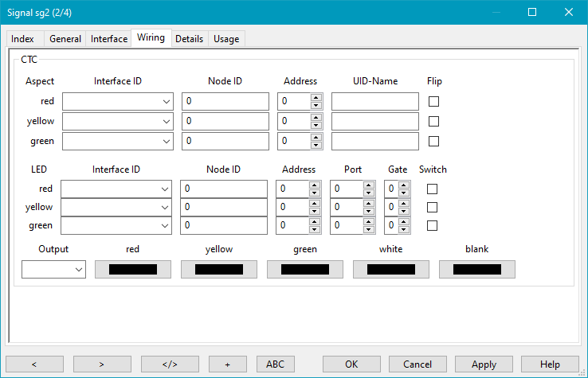Viewport: 588px width, 378px height.
Task: Click the Apply button
Action: [484, 364]
